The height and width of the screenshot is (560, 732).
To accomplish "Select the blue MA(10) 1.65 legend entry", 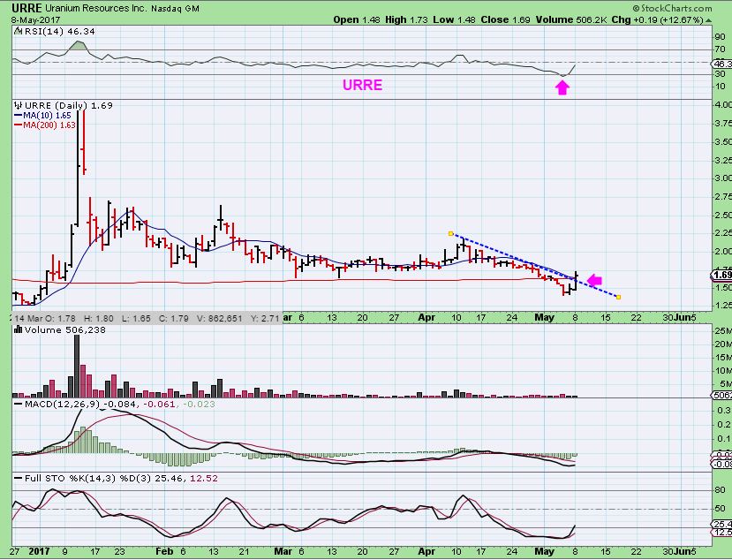I will (43, 116).
